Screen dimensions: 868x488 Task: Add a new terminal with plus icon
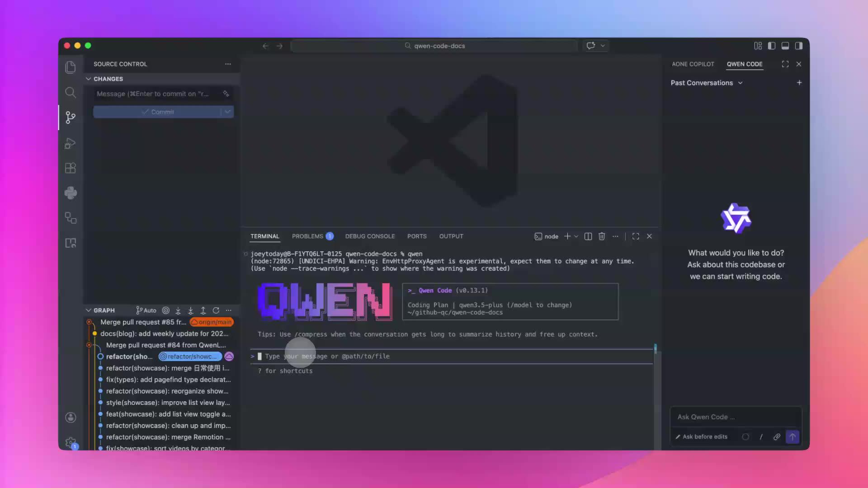pos(567,236)
